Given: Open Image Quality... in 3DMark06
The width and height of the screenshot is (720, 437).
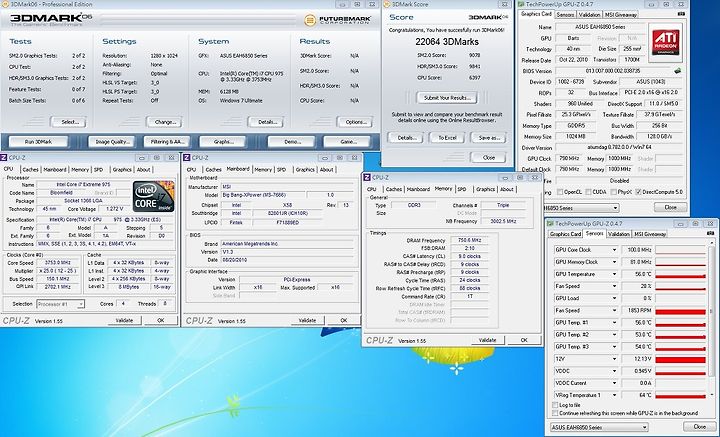Looking at the screenshot, I should click(x=112, y=142).
